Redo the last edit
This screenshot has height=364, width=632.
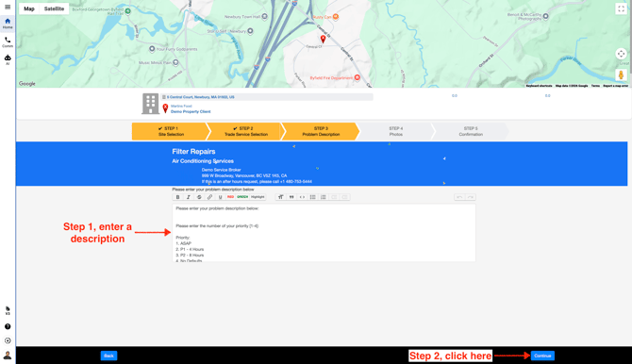pos(470,197)
